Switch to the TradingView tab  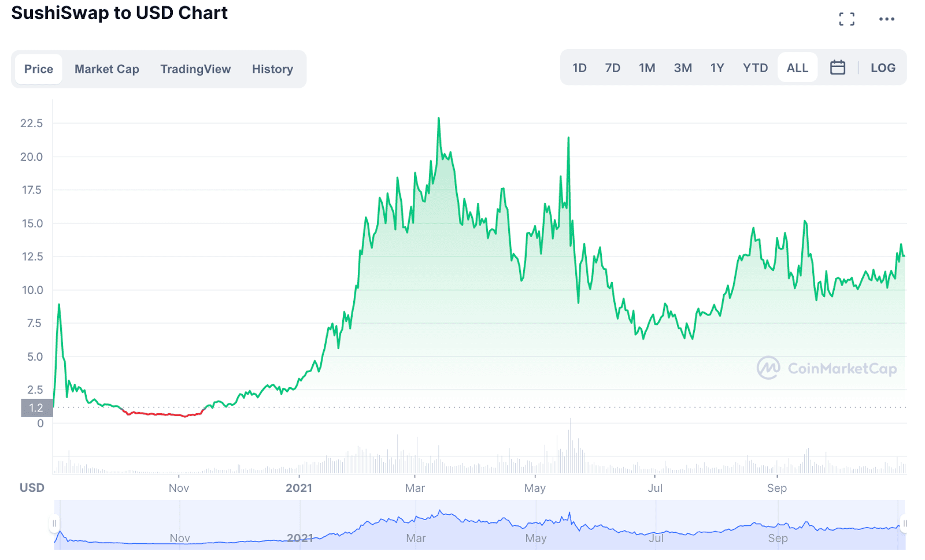(x=195, y=69)
